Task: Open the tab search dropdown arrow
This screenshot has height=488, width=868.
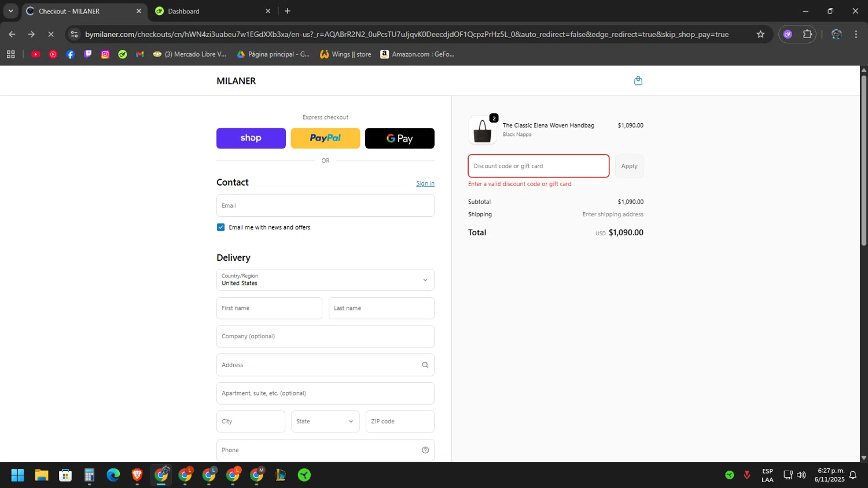Action: pos(10,11)
